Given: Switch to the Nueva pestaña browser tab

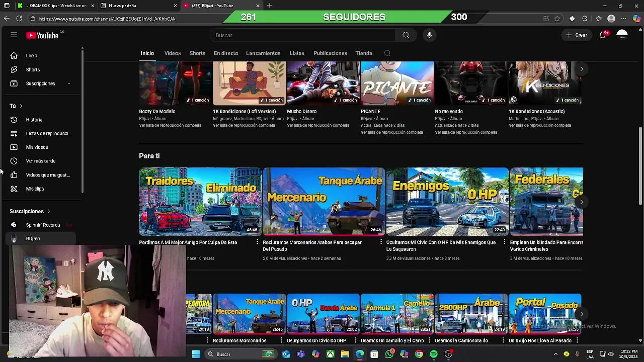Looking at the screenshot, I should [138, 6].
